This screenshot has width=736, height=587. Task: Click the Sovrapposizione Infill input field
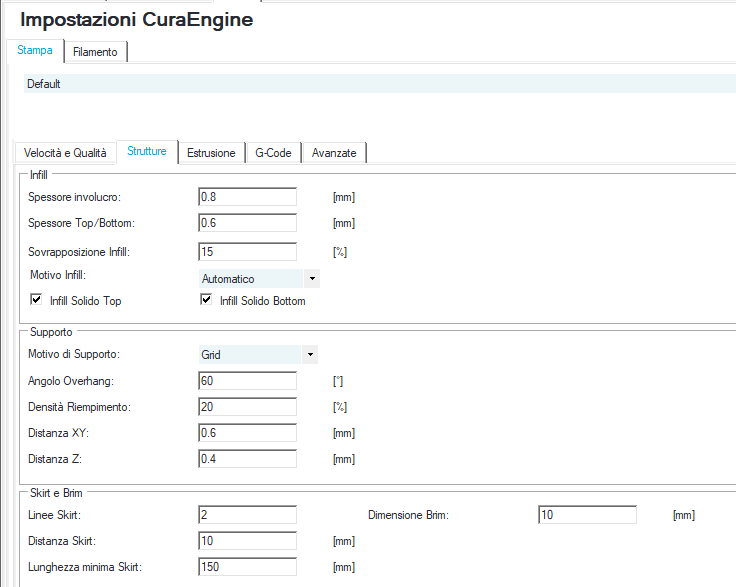(x=247, y=252)
